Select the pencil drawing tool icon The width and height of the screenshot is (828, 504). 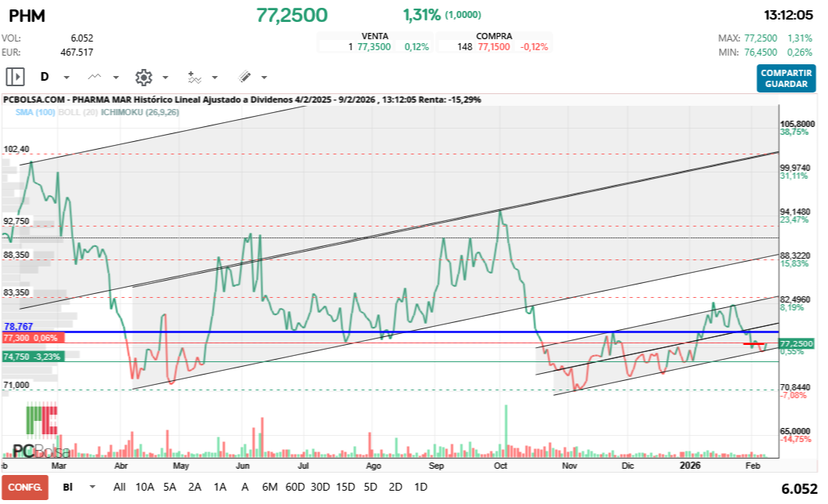click(245, 77)
